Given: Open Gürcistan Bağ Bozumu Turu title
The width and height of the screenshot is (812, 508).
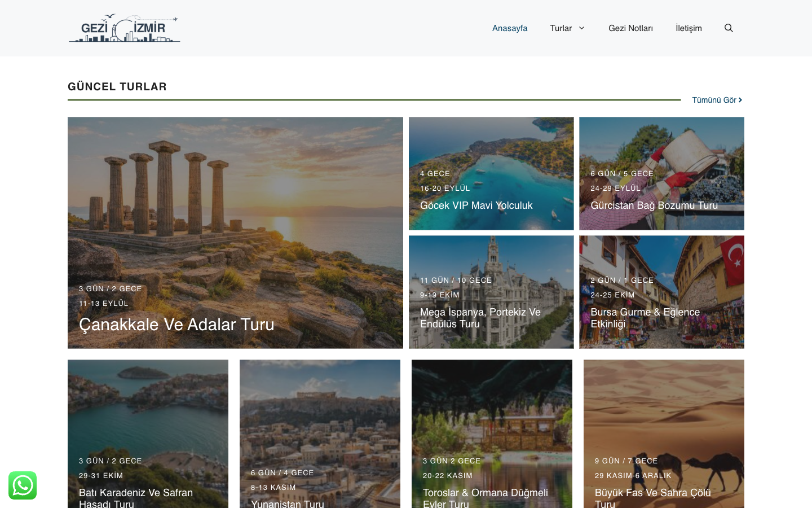Looking at the screenshot, I should pyautogui.click(x=654, y=205).
